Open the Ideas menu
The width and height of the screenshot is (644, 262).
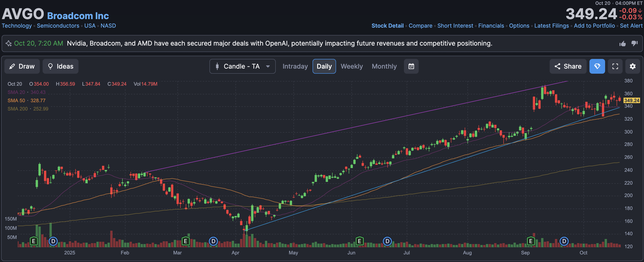click(x=60, y=66)
